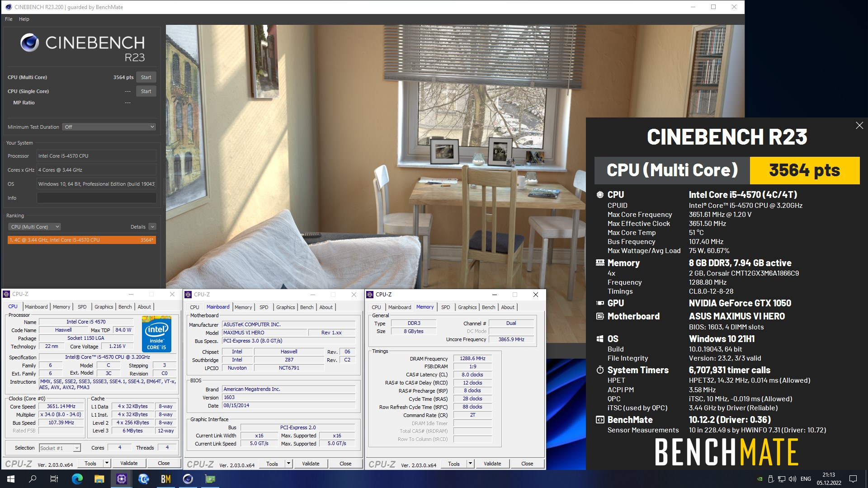Click the Intel Core i5 logo badge
868x488 pixels.
coord(156,334)
